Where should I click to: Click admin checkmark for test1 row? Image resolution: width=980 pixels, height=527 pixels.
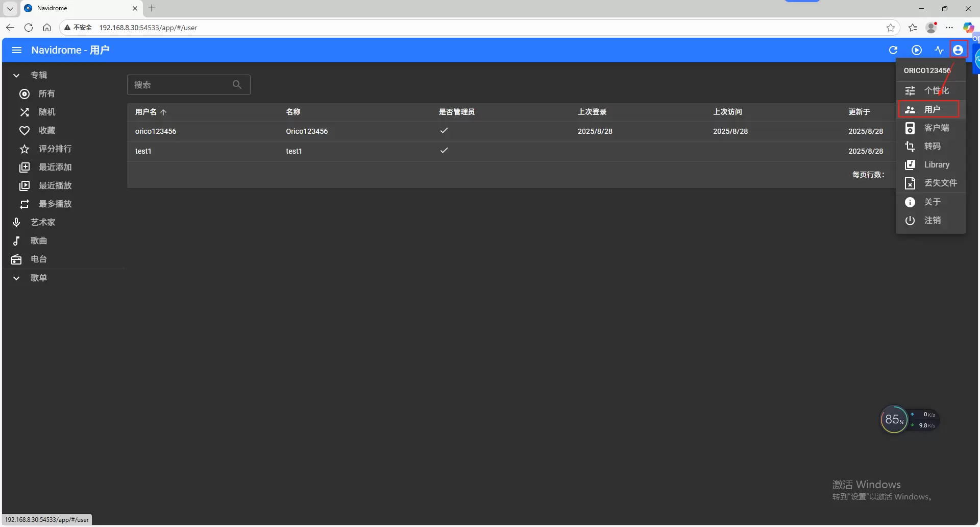pos(444,151)
